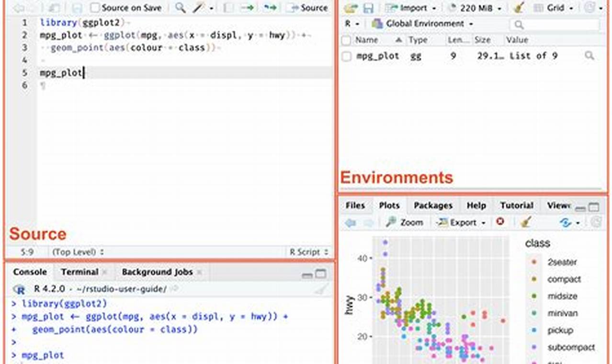Show previous plot with left arrow
The image size is (612, 364).
[x=351, y=222]
